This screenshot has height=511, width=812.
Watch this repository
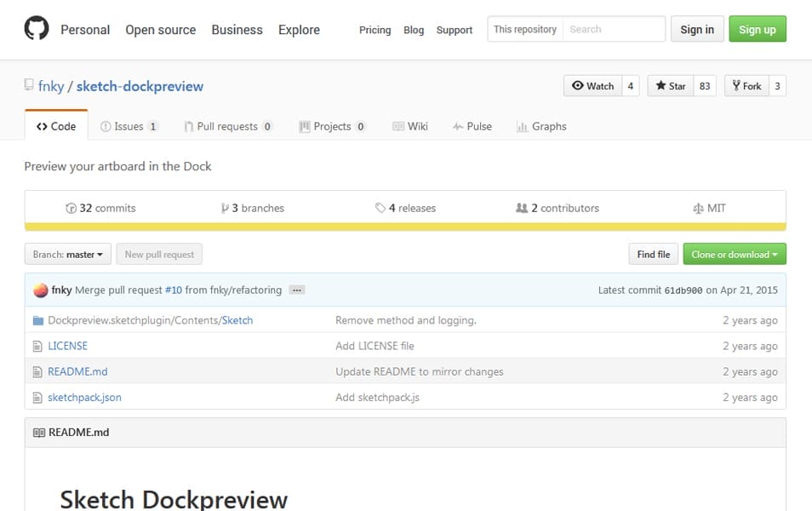tap(593, 86)
